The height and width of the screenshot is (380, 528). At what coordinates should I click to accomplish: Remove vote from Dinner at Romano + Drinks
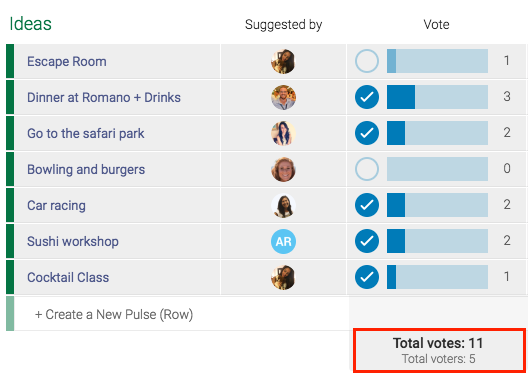coord(367,97)
